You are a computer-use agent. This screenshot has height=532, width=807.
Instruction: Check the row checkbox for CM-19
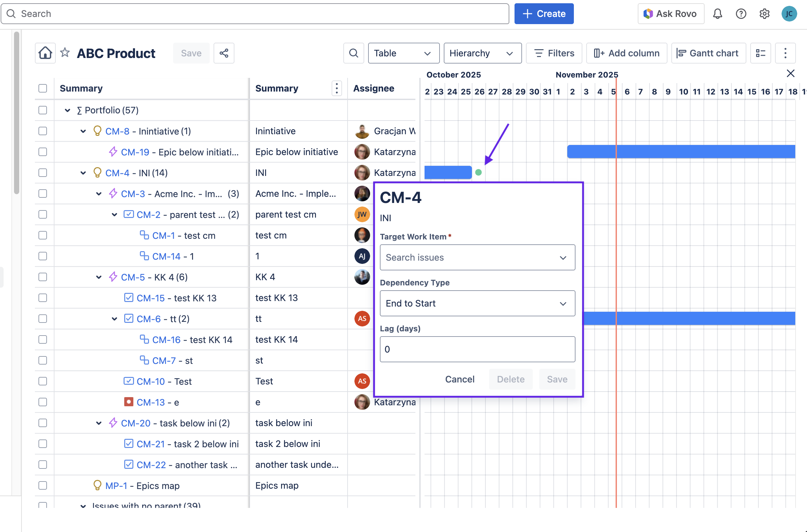click(x=43, y=152)
